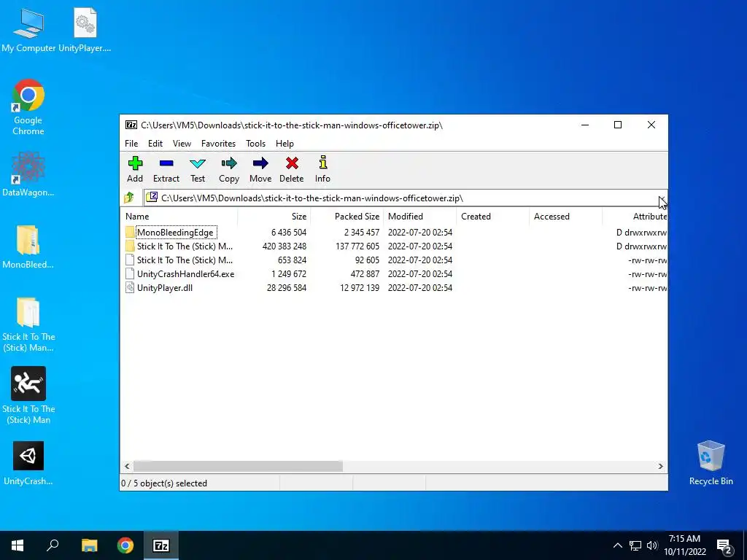Open the View menu
Image resolution: width=747 pixels, height=560 pixels.
pos(182,144)
